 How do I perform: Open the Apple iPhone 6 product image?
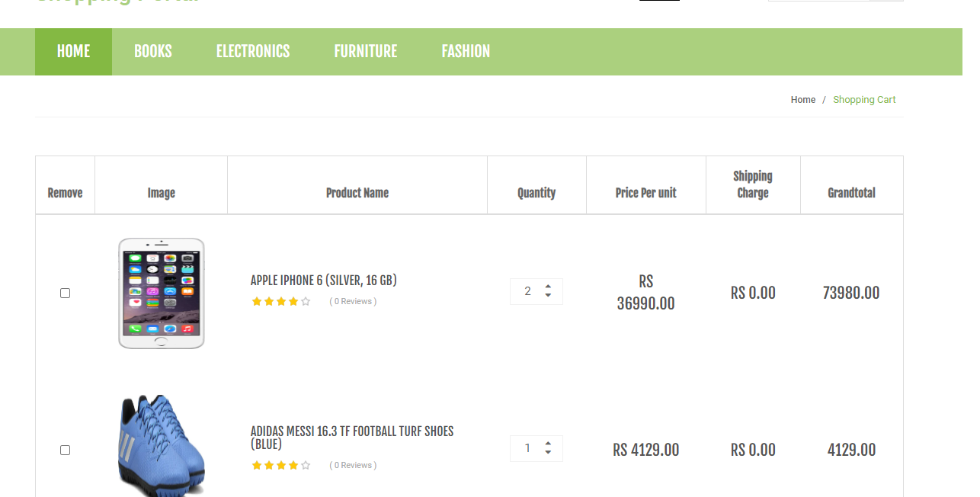point(162,293)
